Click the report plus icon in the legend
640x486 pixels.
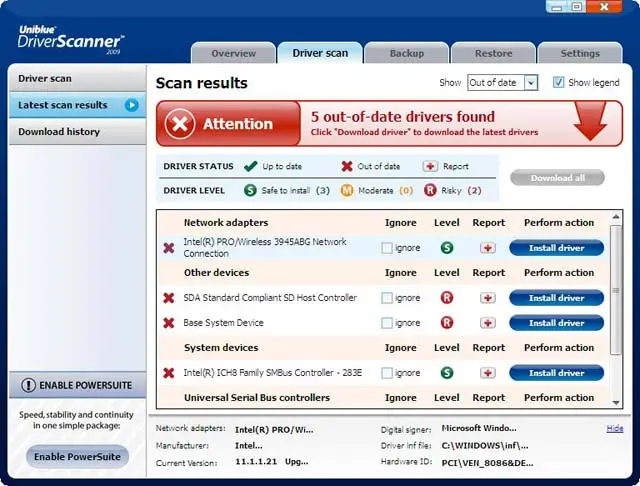coord(430,166)
